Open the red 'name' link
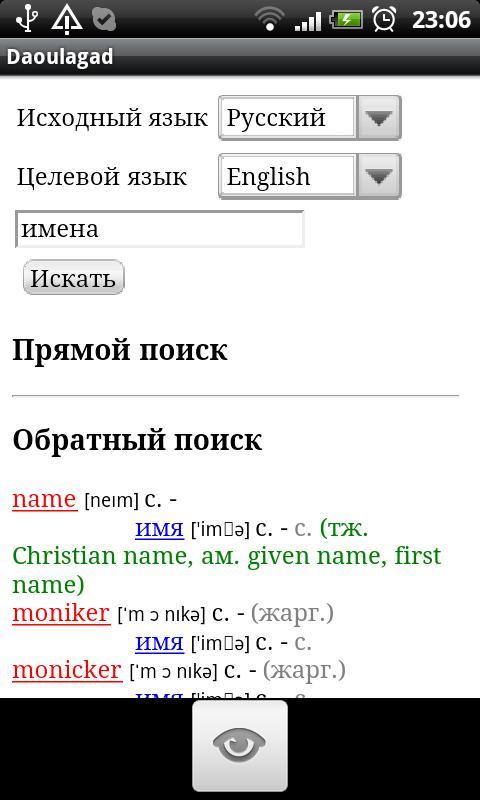 (x=44, y=499)
